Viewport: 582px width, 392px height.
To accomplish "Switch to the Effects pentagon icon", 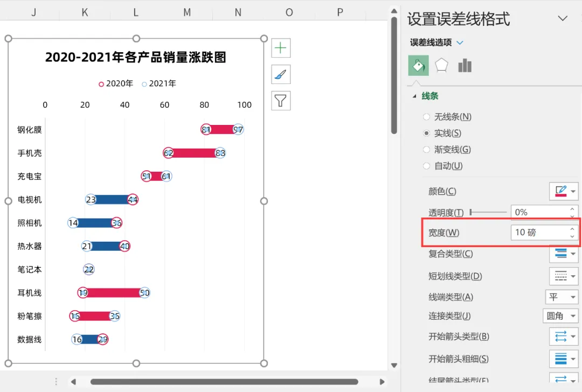I will click(x=442, y=66).
